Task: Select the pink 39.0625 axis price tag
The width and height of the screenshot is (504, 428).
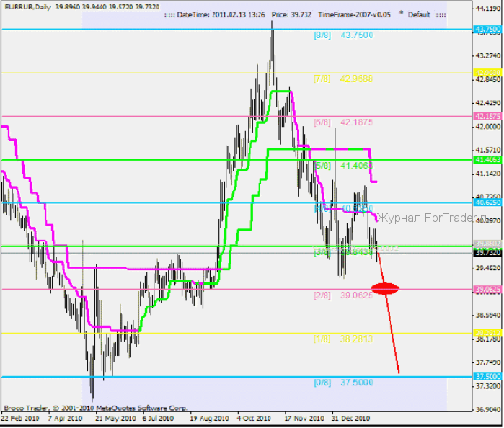Action: pyautogui.click(x=488, y=290)
